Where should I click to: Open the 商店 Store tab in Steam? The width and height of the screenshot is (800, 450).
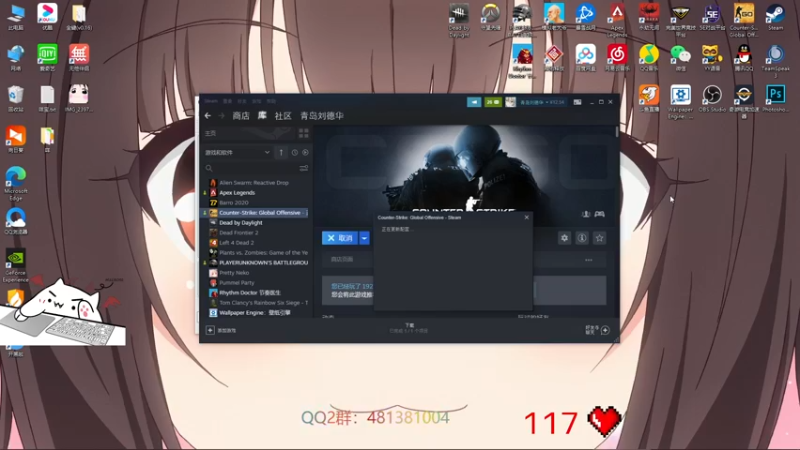(x=241, y=116)
